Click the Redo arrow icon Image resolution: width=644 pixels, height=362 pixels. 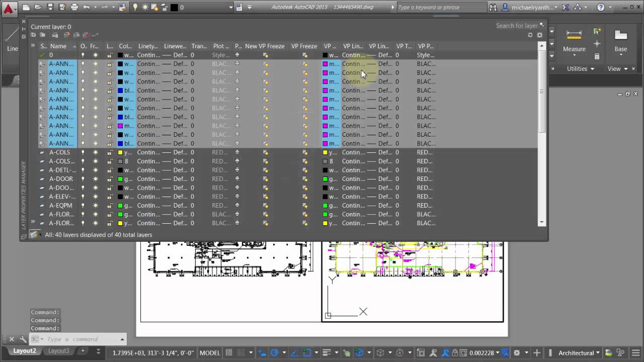tap(104, 8)
